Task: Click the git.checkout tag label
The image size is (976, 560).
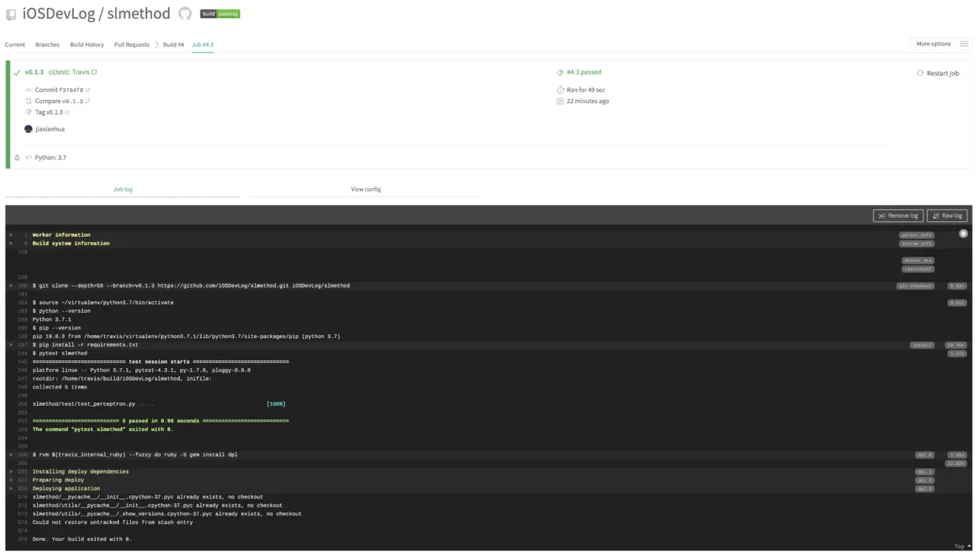Action: click(915, 286)
